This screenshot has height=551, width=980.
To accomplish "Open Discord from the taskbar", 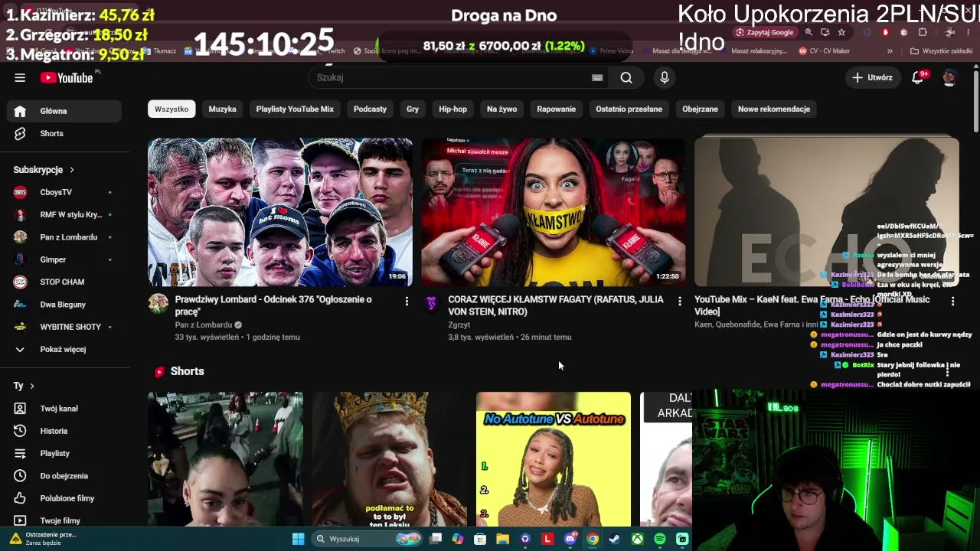I will tap(570, 539).
